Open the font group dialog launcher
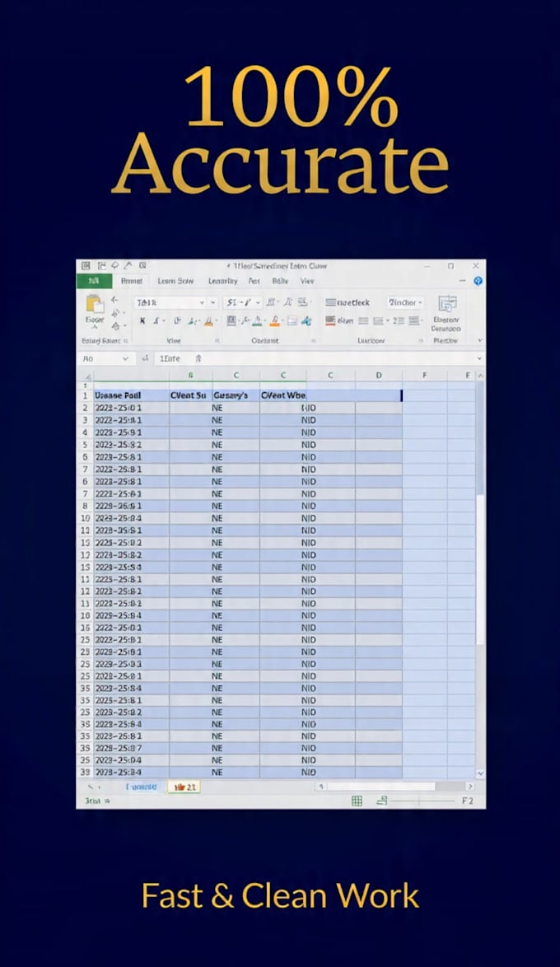Viewport: 560px width, 967px height. click(x=217, y=340)
